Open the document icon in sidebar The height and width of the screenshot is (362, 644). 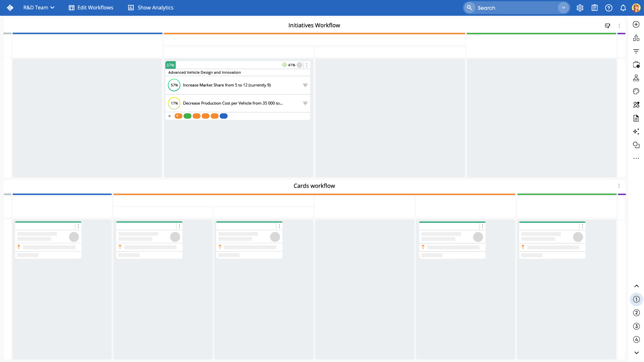pos(636,118)
